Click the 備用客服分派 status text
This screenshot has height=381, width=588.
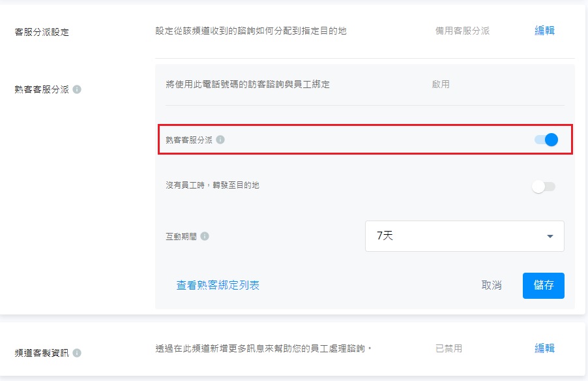462,31
